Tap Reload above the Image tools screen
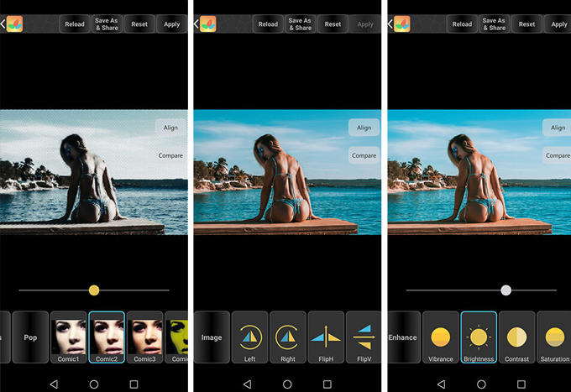 (268, 24)
